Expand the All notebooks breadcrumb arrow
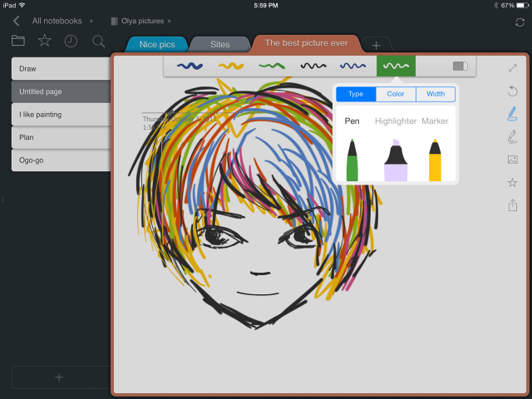This screenshot has width=532, height=399. (x=91, y=21)
